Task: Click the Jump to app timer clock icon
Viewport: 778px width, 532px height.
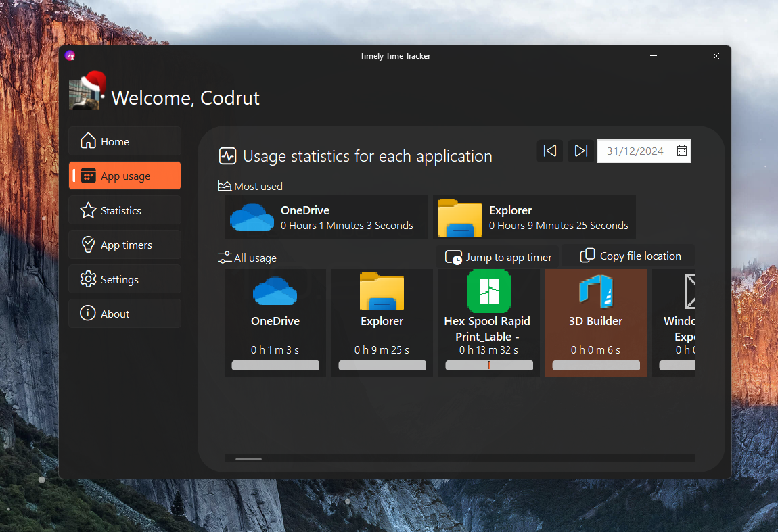Action: pyautogui.click(x=453, y=258)
